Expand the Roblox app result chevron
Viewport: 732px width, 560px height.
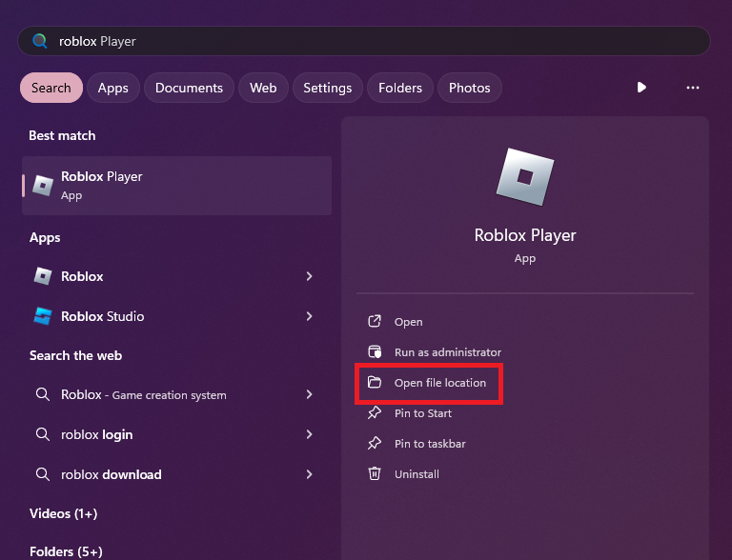(309, 276)
